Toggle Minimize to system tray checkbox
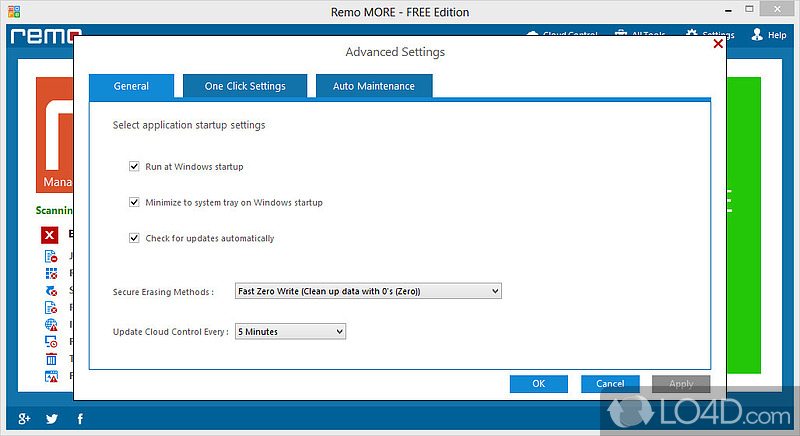 pos(134,202)
